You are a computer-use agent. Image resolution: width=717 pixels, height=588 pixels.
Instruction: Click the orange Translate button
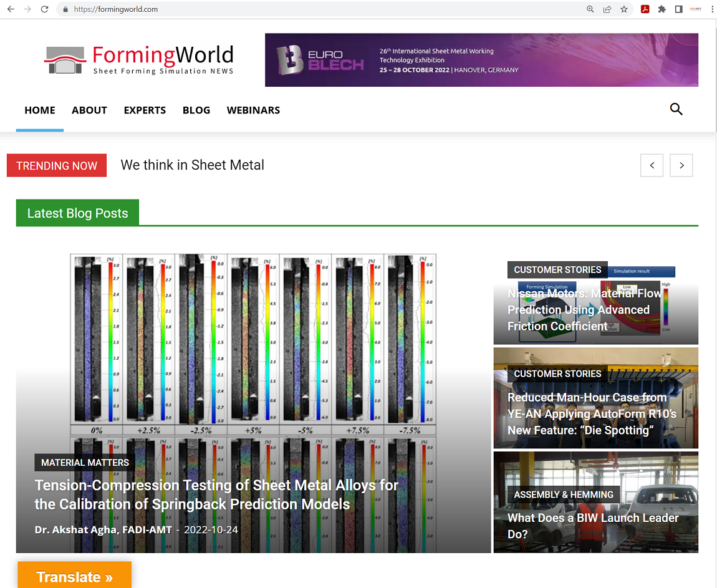(x=74, y=576)
